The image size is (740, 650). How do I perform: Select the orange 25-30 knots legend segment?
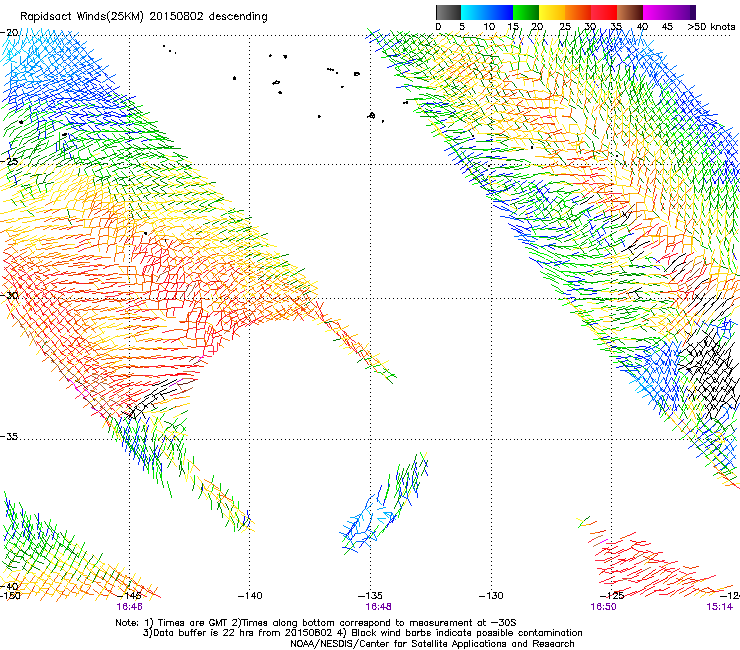[x=578, y=12]
